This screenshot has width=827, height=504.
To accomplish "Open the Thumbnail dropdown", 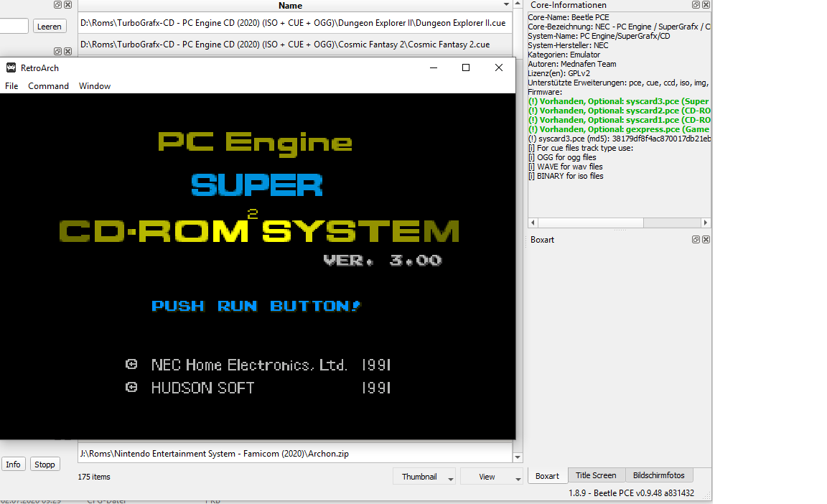I will coord(424,477).
